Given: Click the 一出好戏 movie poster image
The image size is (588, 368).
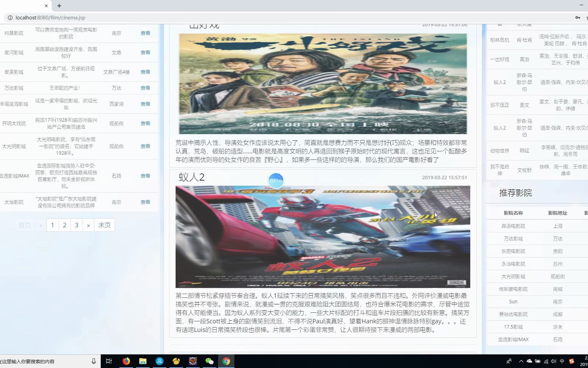Looking at the screenshot, I should (x=323, y=83).
